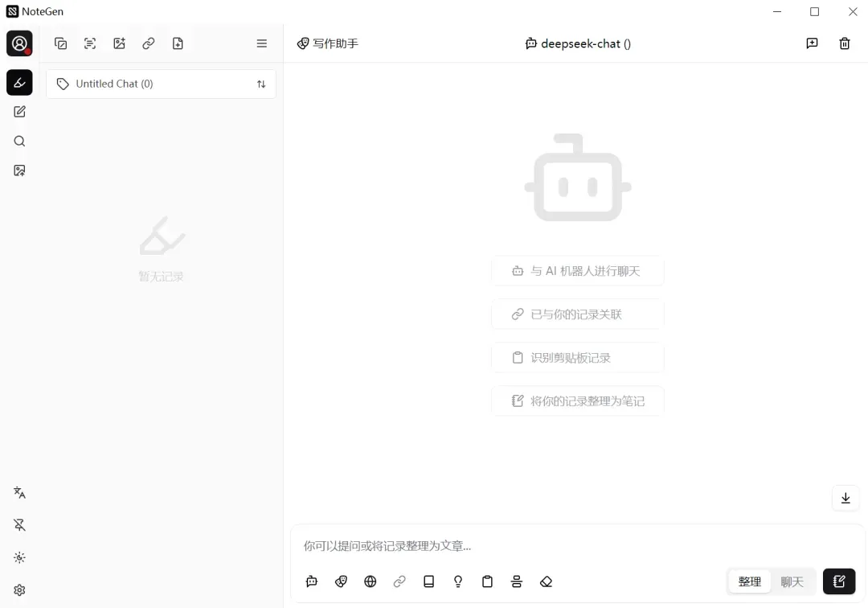Image resolution: width=868 pixels, height=608 pixels.
Task: Toggle the clipboard icon in the input toolbar
Action: tap(488, 582)
